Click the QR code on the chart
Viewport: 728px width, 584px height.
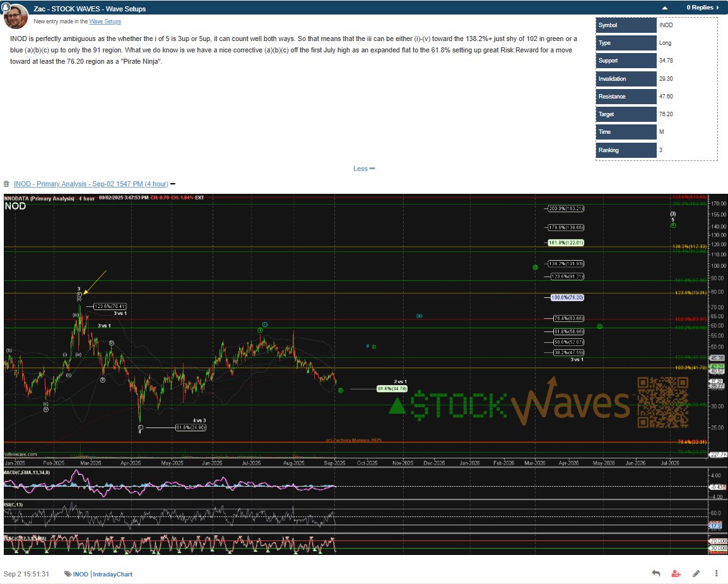(662, 402)
